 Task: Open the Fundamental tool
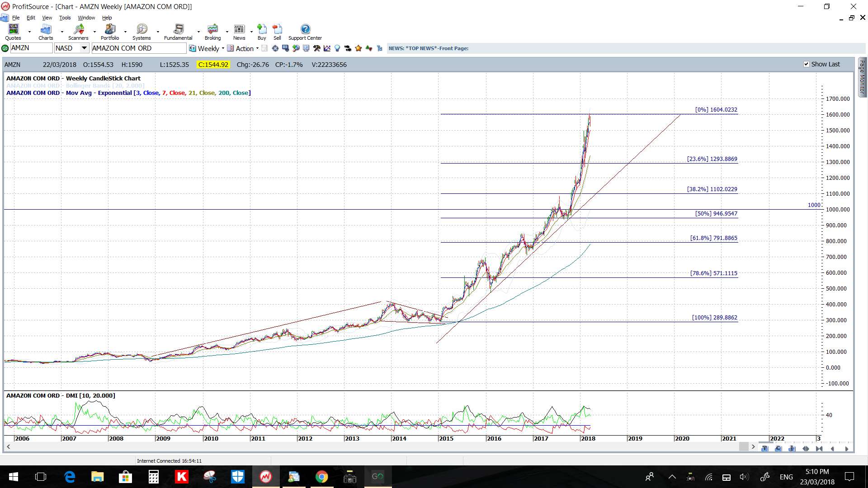point(178,32)
